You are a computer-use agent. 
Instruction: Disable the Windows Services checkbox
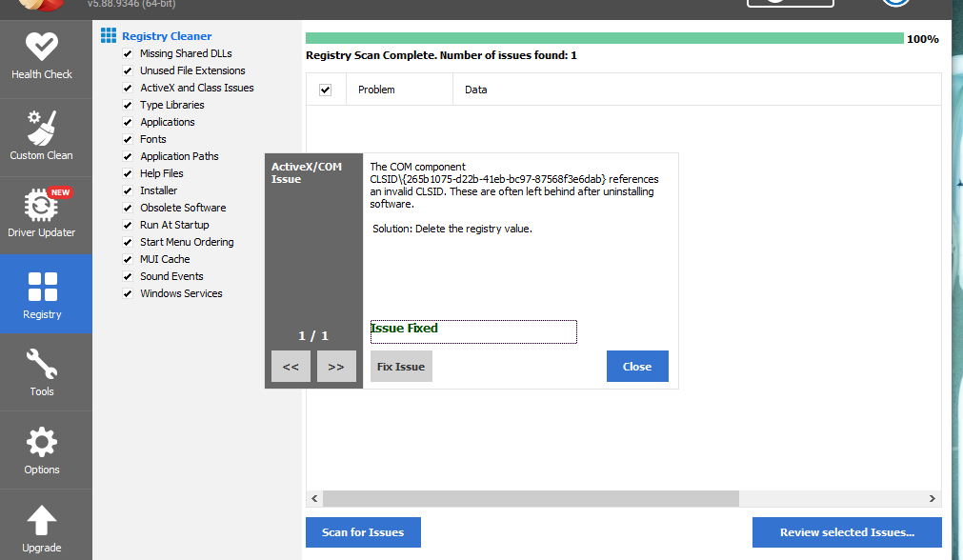[x=128, y=293]
